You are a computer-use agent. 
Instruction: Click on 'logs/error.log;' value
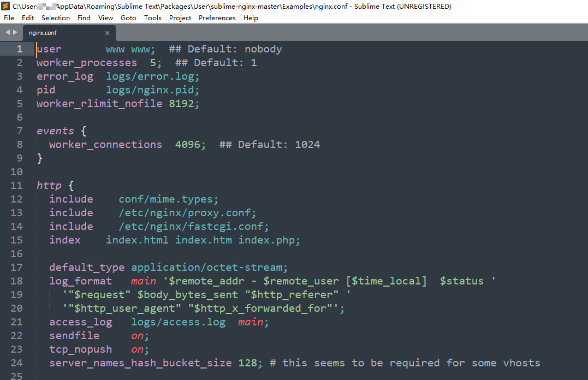point(153,76)
